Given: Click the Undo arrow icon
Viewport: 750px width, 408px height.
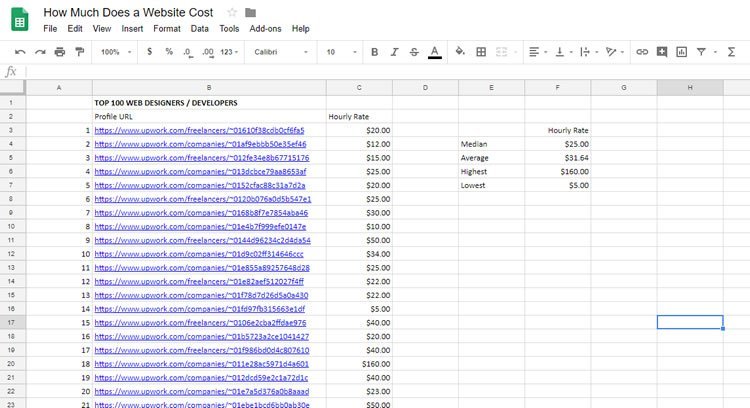Looking at the screenshot, I should coord(20,52).
